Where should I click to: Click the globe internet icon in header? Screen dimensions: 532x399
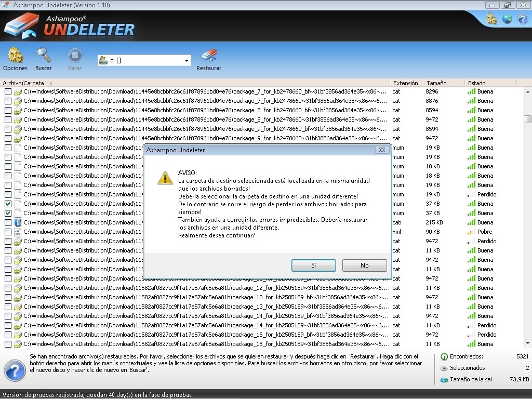click(507, 19)
